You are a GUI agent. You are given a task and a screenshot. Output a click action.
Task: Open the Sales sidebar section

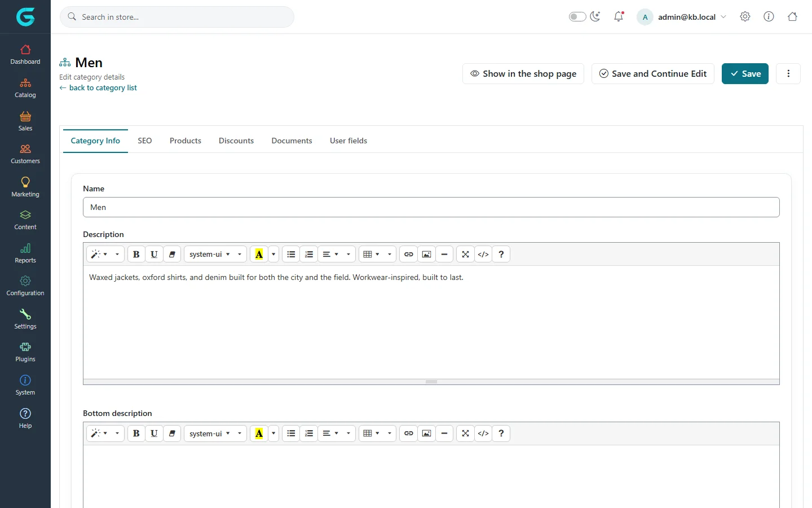tap(25, 121)
